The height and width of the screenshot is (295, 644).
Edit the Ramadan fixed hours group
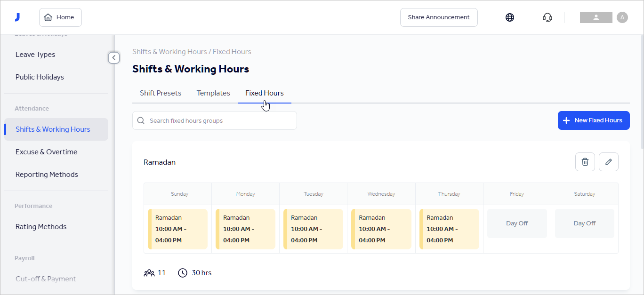click(x=608, y=161)
